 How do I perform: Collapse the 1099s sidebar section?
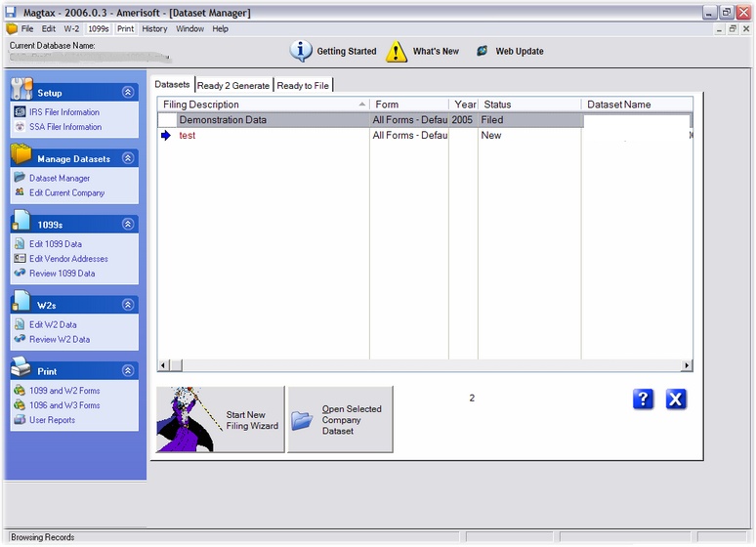pyautogui.click(x=127, y=225)
